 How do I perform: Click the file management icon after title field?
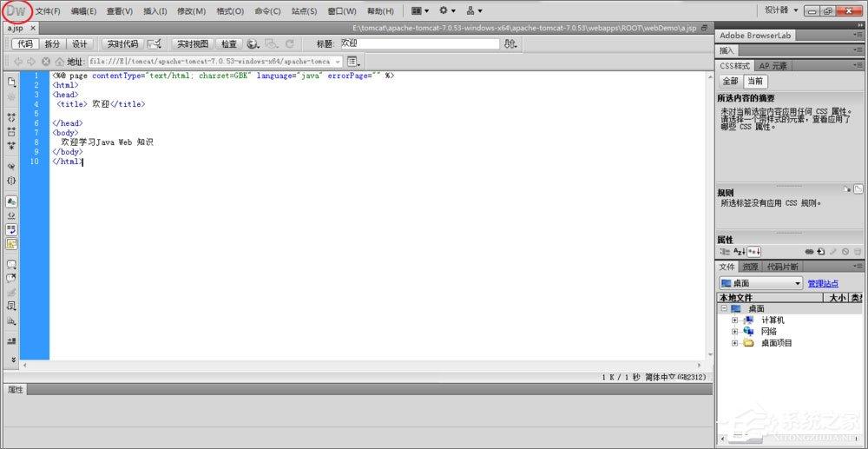510,43
